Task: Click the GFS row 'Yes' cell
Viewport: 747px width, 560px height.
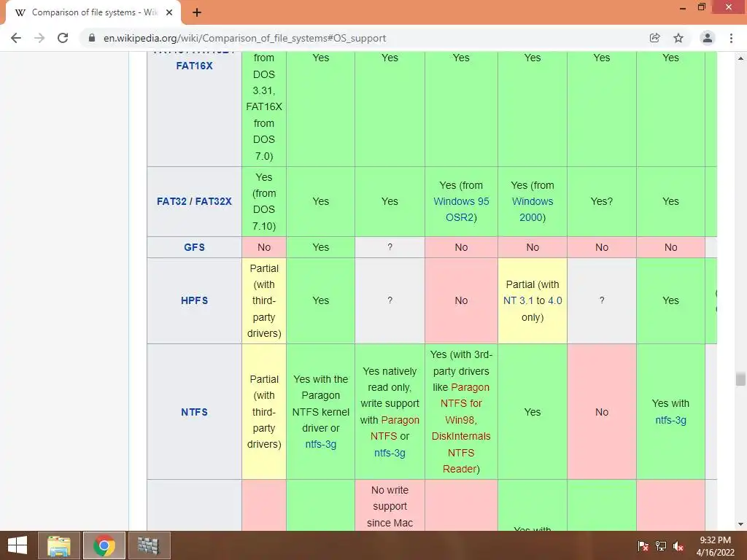Action: [x=321, y=247]
